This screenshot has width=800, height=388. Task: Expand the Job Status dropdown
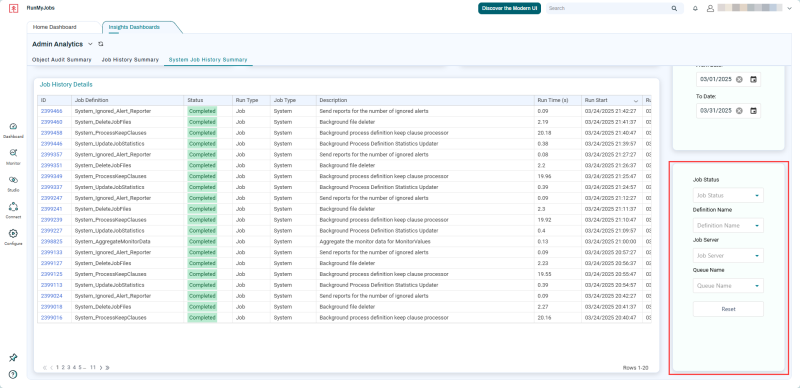pos(728,196)
